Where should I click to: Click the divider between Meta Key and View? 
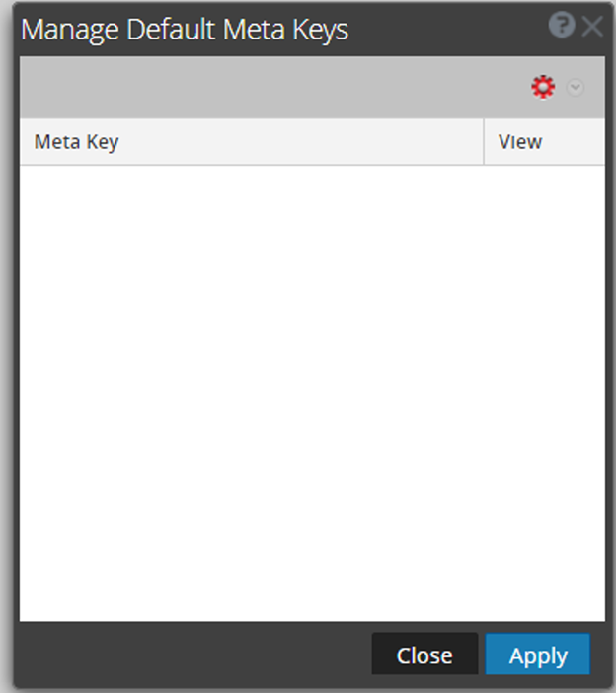pyautogui.click(x=484, y=142)
